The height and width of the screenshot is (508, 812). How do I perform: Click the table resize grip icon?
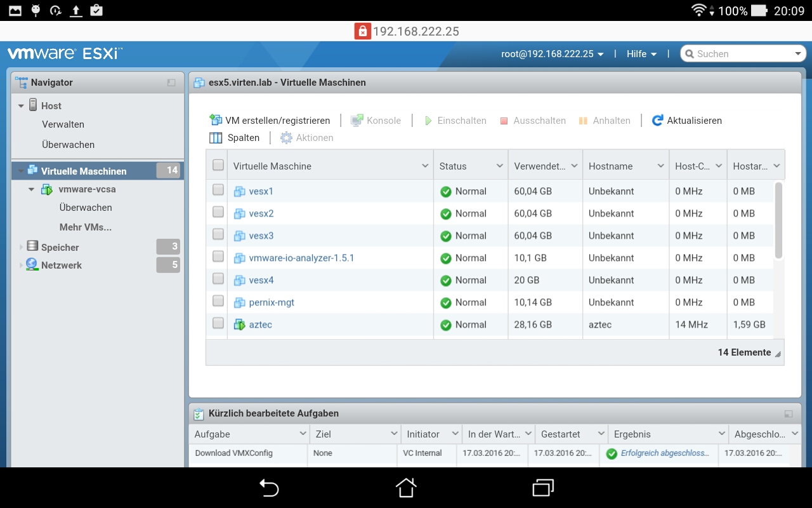778,354
